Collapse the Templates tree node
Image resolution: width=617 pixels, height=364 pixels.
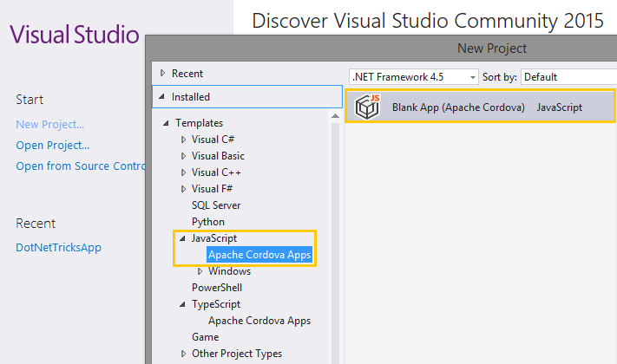(x=167, y=123)
